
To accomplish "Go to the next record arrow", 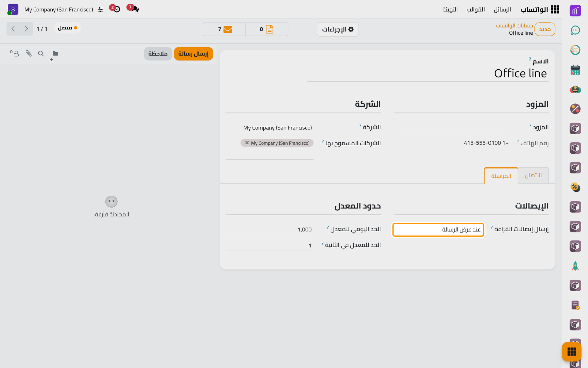I will tap(26, 29).
